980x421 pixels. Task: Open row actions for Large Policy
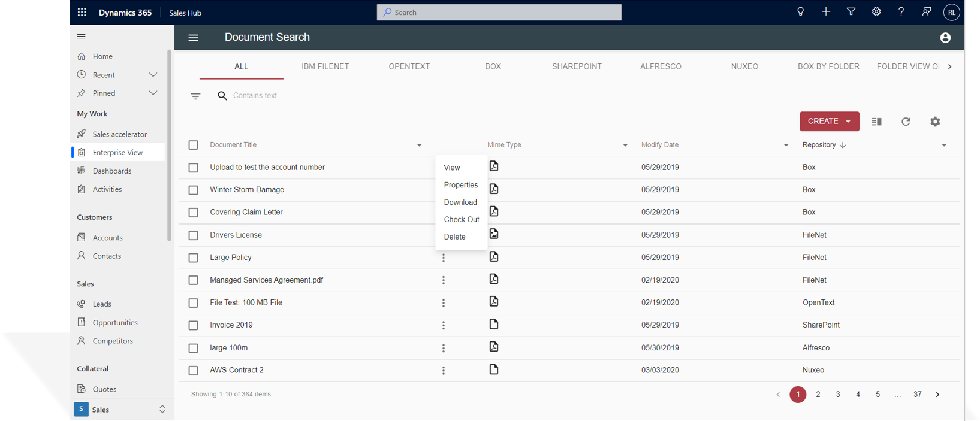(x=444, y=258)
